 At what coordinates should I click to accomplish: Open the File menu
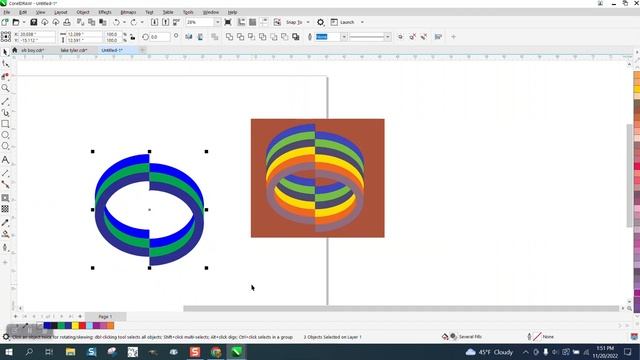point(7,12)
